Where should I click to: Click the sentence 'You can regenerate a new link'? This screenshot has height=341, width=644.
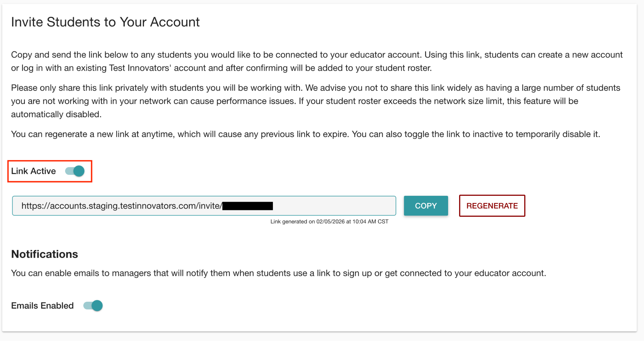click(x=306, y=134)
